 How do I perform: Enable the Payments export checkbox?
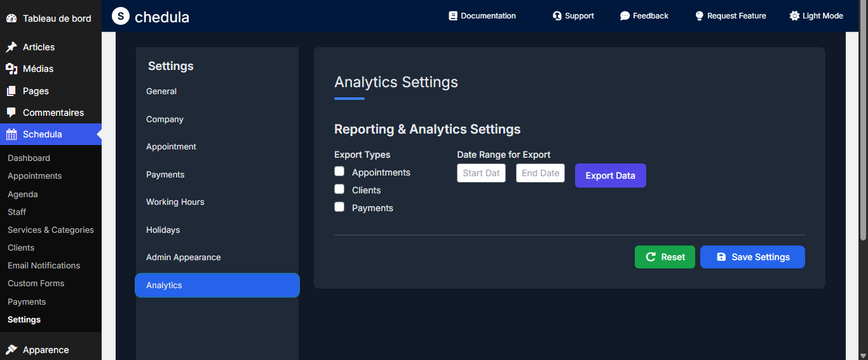[x=339, y=207]
